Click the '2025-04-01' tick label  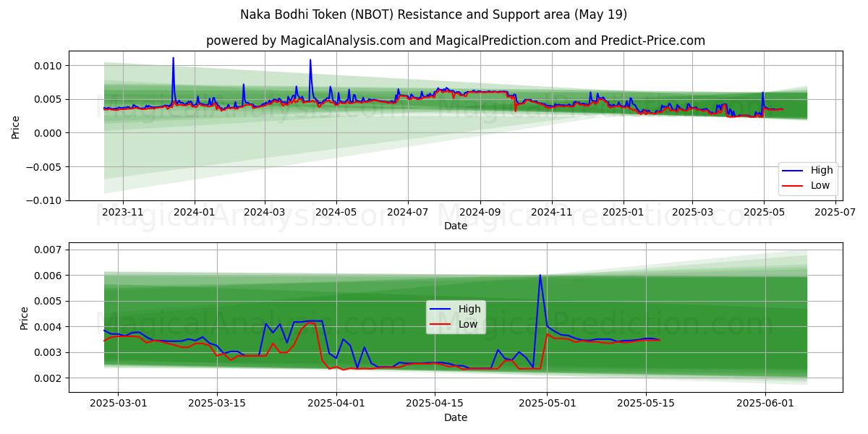point(337,404)
